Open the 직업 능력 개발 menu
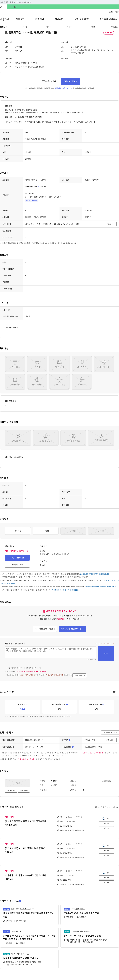This screenshot has width=119, height=980. pos(81,19)
